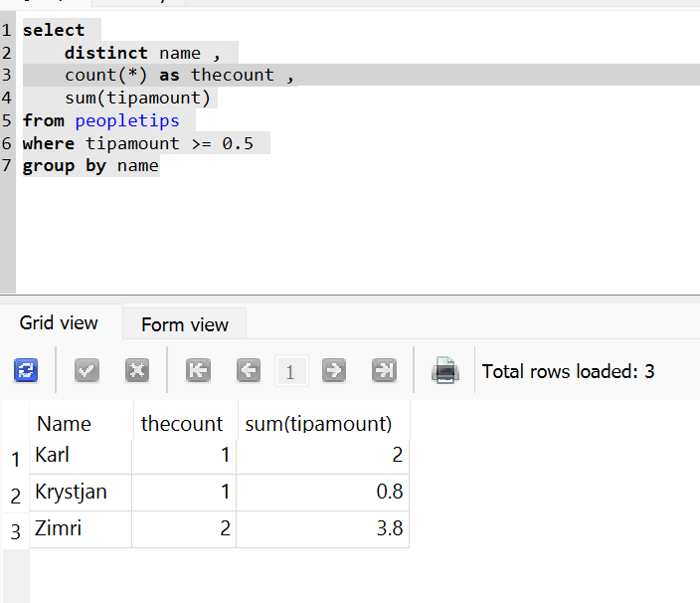This screenshot has height=603, width=700.
Task: Click the 'sum(tipamount)' editor line
Action: click(137, 98)
